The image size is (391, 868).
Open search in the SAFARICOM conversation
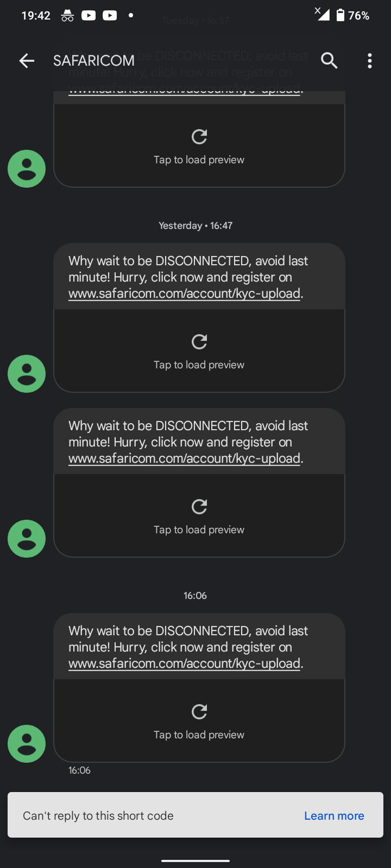click(x=329, y=61)
